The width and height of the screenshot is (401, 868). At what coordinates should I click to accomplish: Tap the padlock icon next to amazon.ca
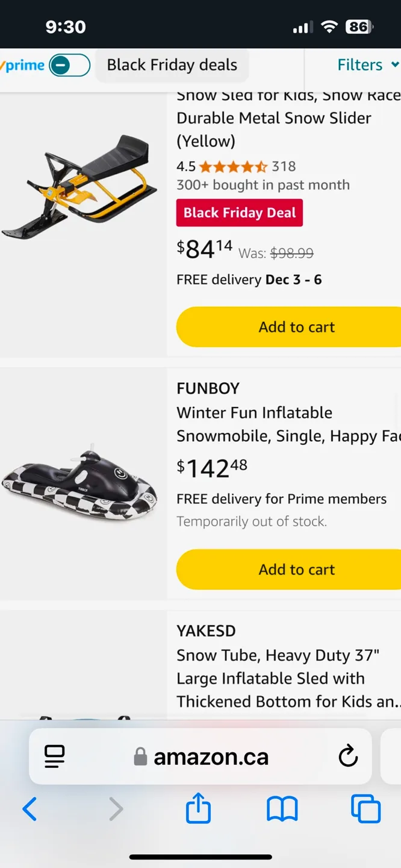point(139,756)
